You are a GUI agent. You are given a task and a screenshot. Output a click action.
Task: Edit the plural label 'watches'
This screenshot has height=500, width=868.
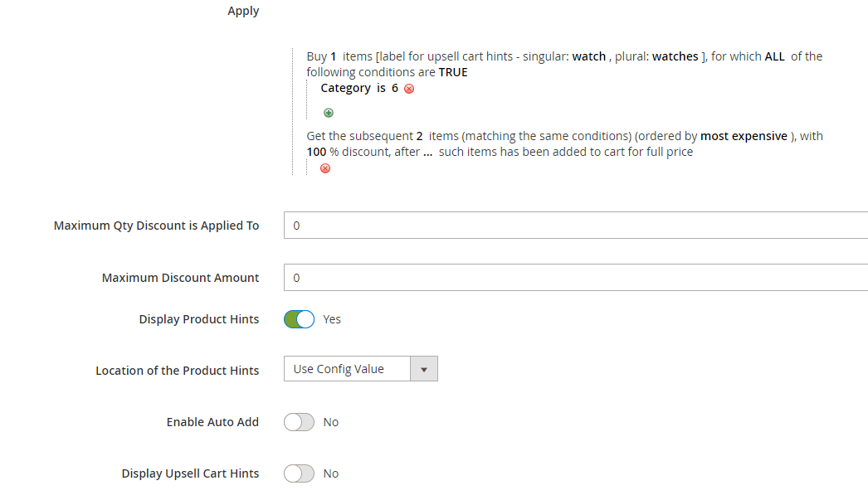675,56
